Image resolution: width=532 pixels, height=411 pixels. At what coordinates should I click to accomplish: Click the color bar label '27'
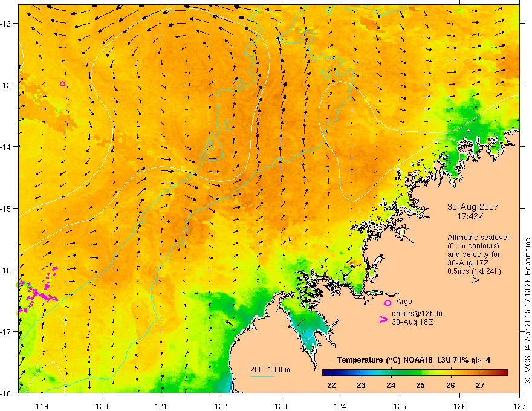pos(480,385)
